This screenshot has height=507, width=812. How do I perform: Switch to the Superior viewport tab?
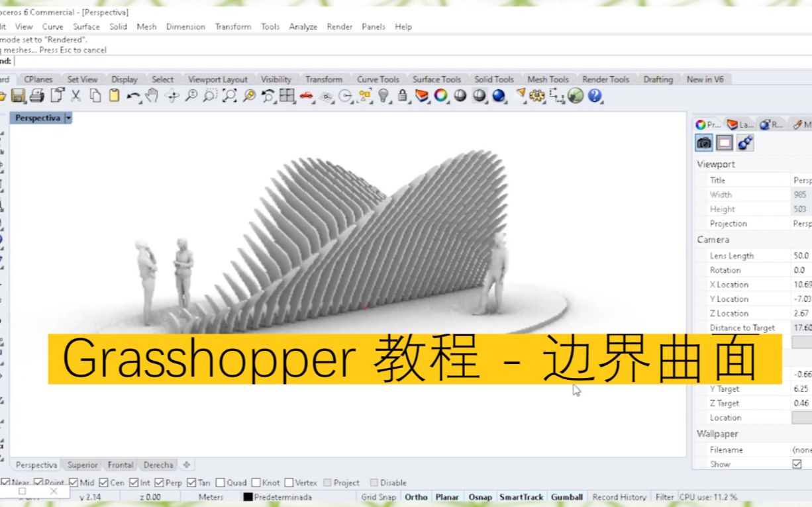pyautogui.click(x=82, y=465)
